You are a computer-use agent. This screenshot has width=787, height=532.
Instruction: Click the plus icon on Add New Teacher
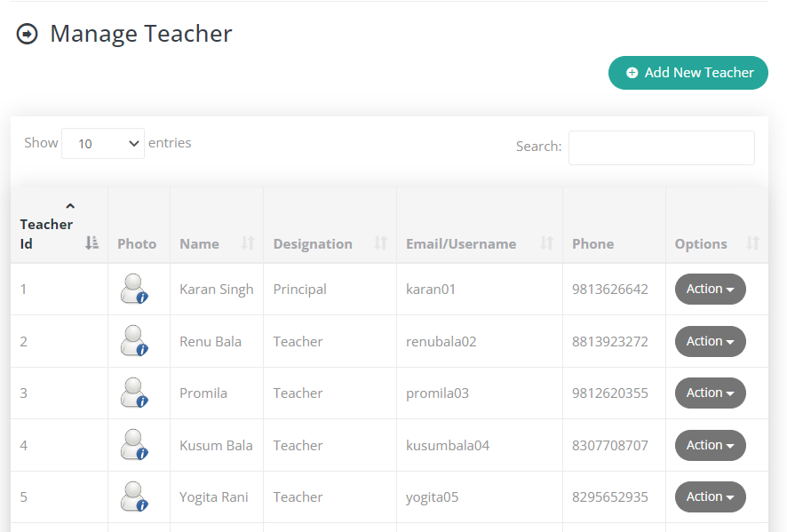632,73
